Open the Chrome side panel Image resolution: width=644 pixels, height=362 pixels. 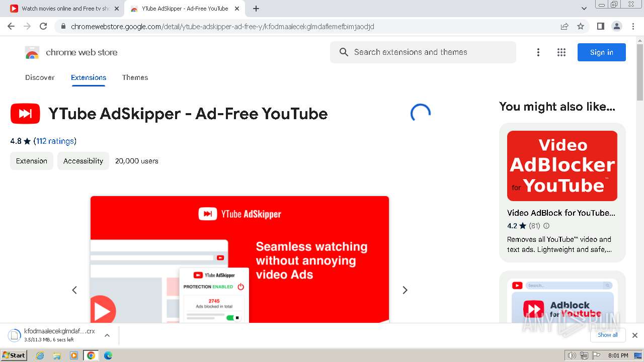pos(600,26)
